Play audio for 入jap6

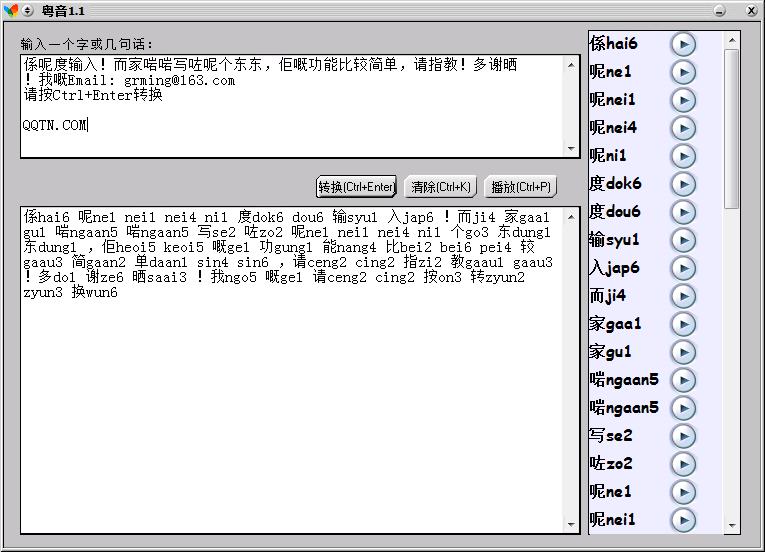pos(683,268)
